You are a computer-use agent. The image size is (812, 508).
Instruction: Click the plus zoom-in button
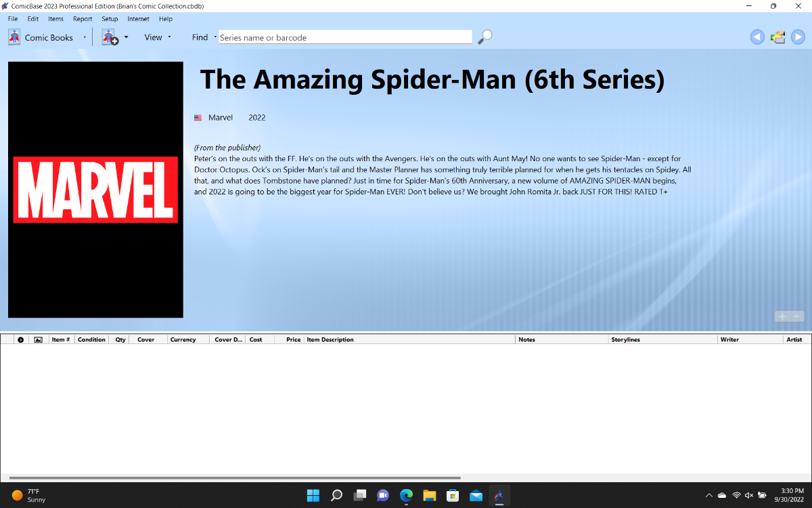[782, 316]
